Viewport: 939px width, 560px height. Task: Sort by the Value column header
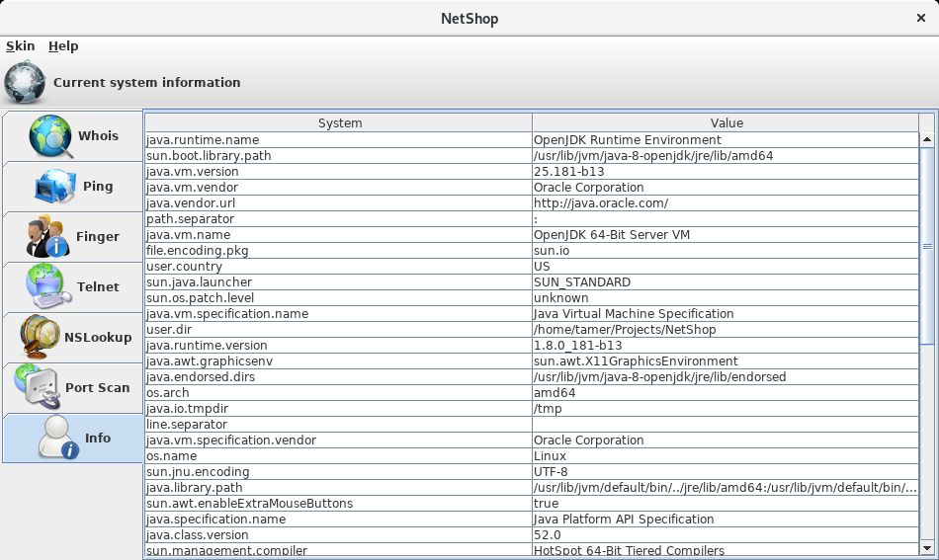[x=726, y=122]
